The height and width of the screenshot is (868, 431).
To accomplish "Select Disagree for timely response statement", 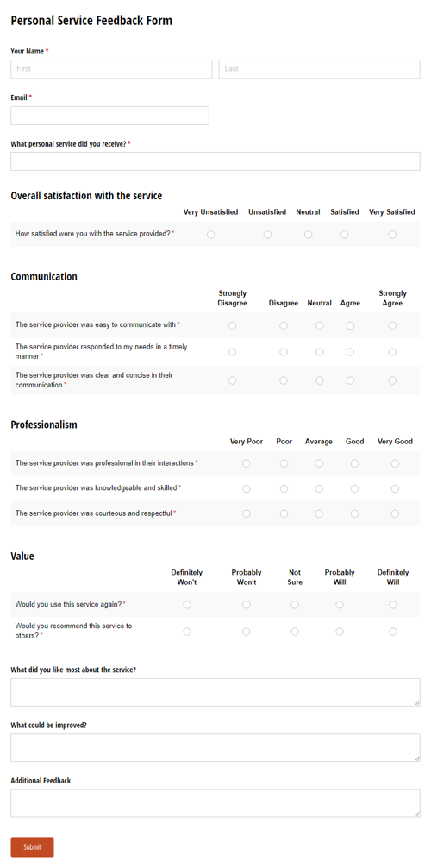I will pos(284,352).
